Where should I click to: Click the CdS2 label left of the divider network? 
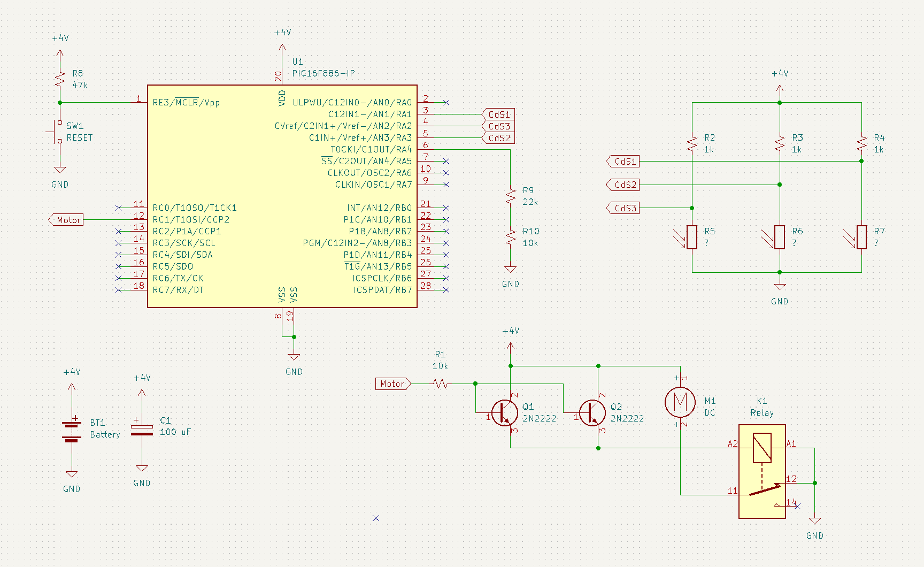point(623,185)
